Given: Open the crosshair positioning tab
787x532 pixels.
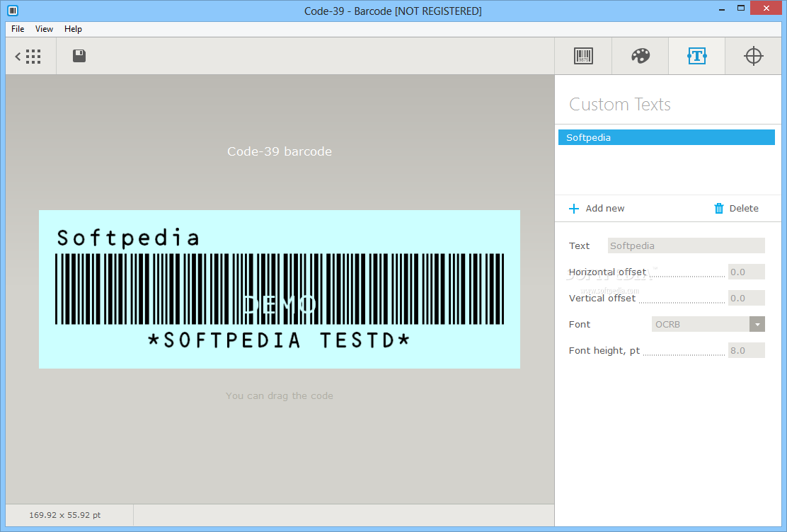Looking at the screenshot, I should point(753,56).
